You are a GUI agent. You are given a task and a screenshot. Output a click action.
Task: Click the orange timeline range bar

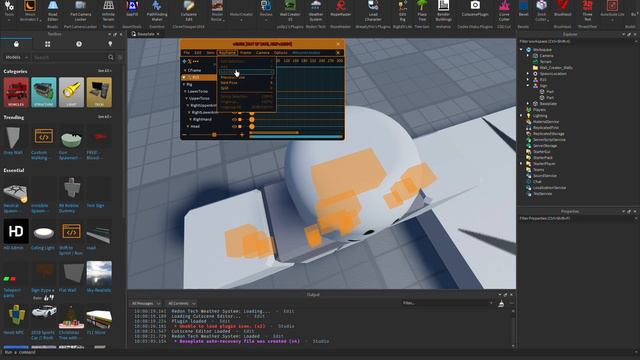coord(273,133)
